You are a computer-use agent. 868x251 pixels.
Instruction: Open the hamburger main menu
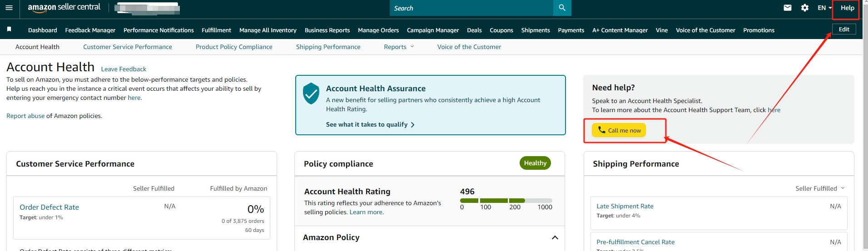[x=9, y=8]
